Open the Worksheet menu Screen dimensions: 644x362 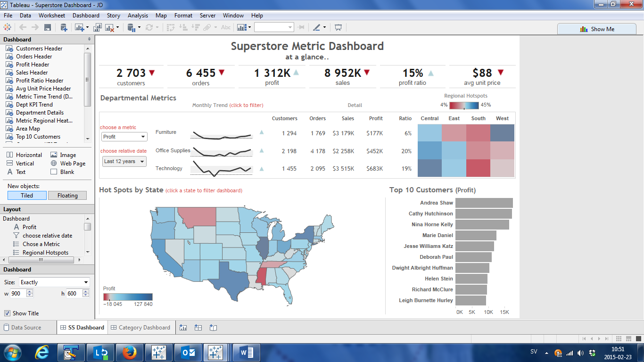click(x=52, y=16)
